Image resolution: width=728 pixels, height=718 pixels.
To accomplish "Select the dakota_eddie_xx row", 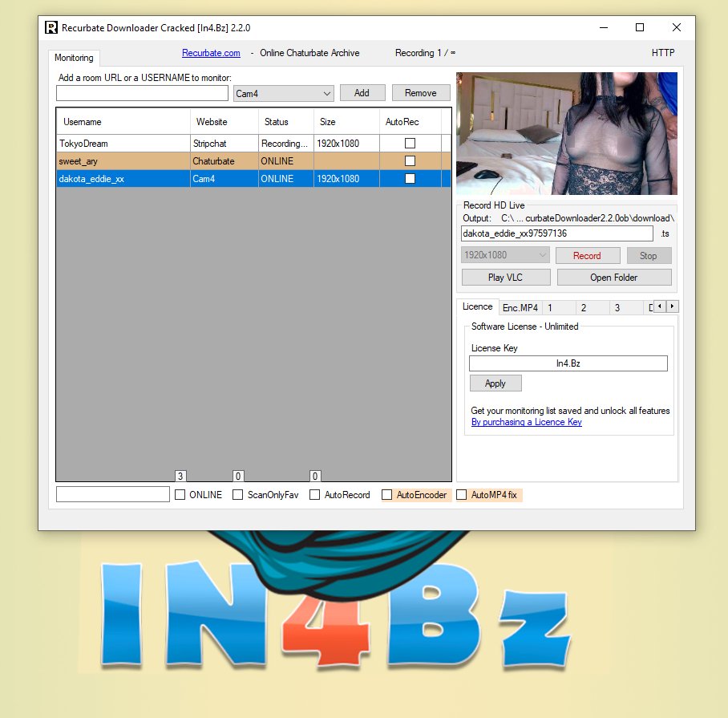I will point(253,179).
